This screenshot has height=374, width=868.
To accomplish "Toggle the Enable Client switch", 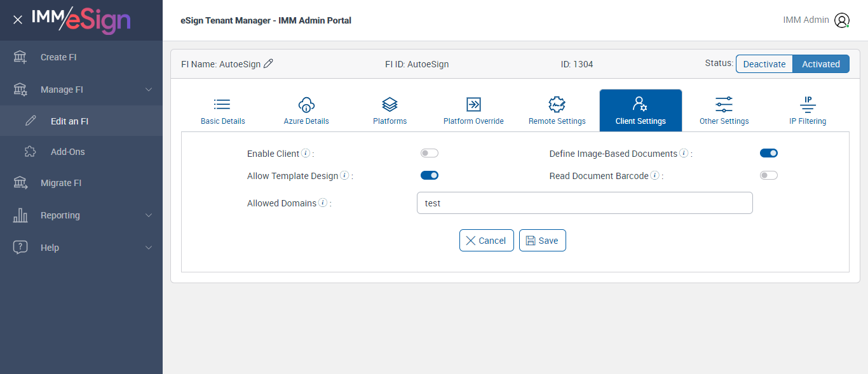I will [x=430, y=153].
